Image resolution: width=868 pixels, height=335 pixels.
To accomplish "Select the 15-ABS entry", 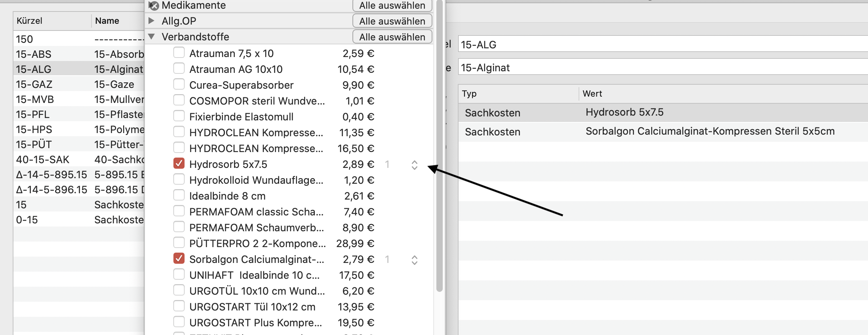I will tap(79, 54).
